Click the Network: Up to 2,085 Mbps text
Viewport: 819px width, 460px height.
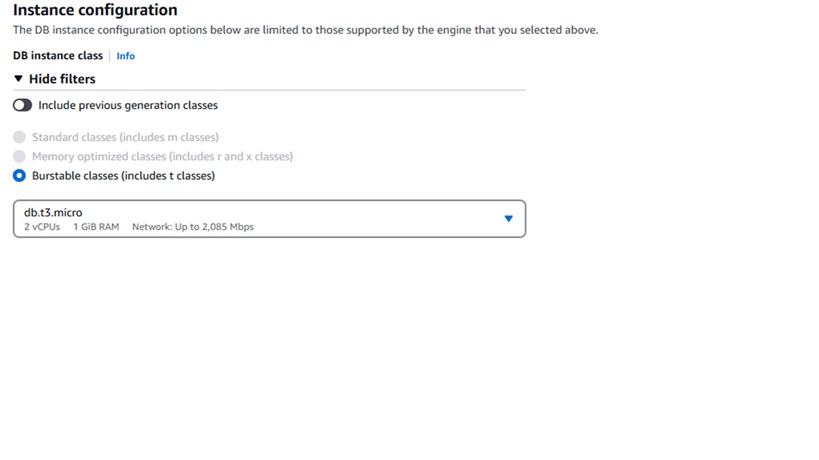192,227
